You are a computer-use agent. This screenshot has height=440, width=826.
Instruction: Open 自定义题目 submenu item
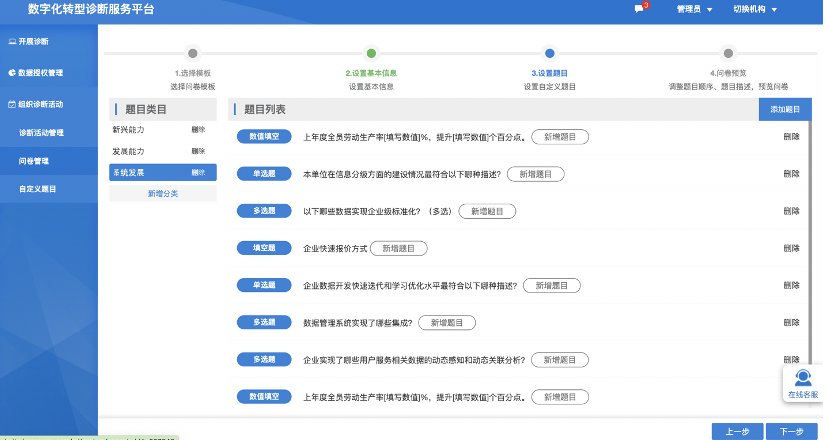click(37, 189)
